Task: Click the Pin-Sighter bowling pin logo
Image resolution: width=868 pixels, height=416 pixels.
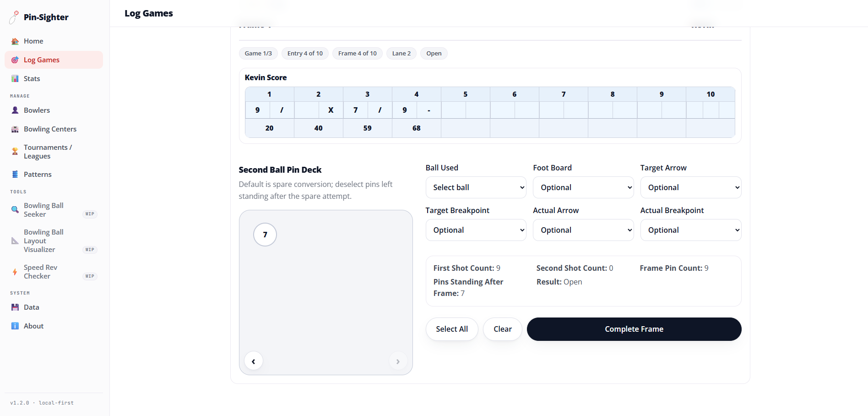Action: (x=14, y=17)
